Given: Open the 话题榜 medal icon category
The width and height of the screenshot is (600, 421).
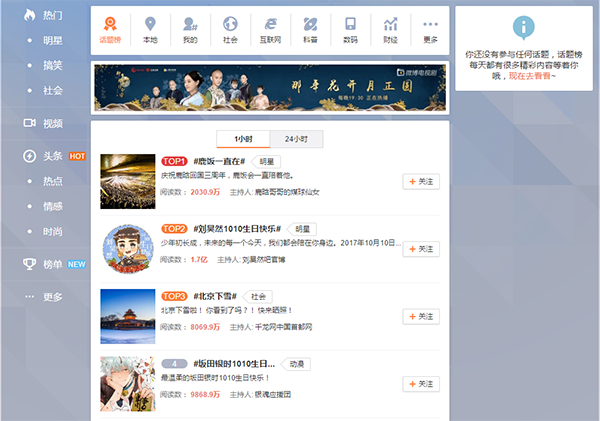Looking at the screenshot, I should [x=110, y=29].
